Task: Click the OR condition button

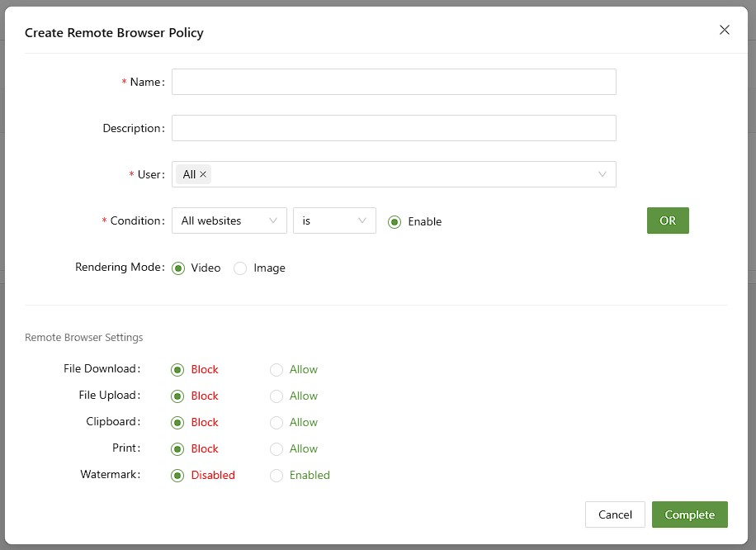Action: (x=667, y=220)
